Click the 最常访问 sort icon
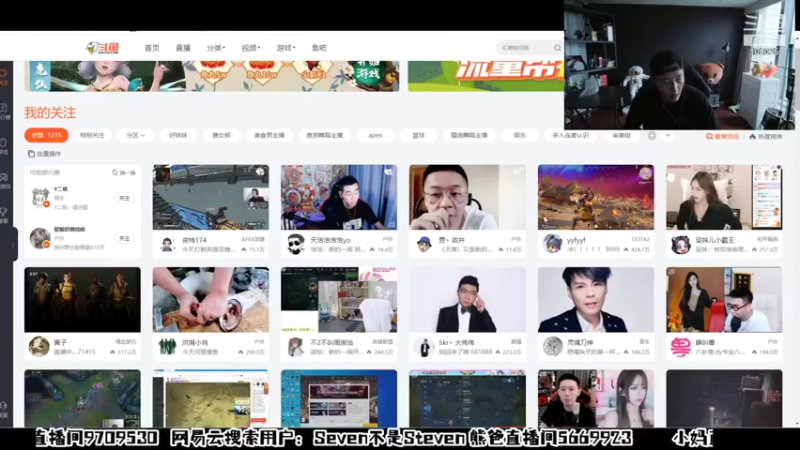The width and height of the screenshot is (800, 450). click(x=709, y=136)
